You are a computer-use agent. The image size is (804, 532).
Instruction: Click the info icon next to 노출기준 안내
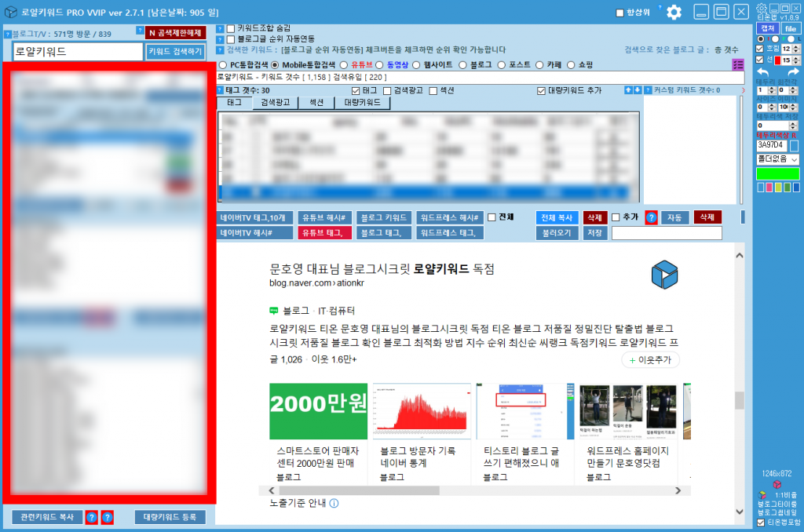coord(334,503)
